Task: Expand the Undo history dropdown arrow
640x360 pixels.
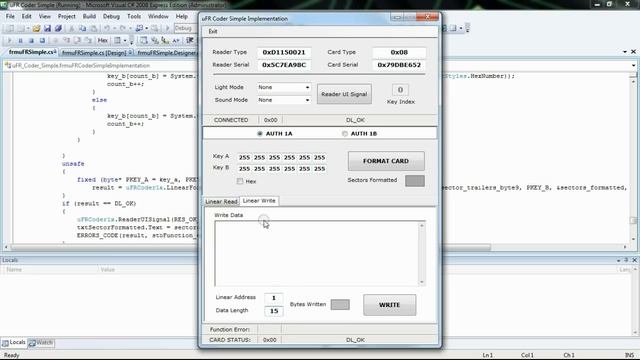Action: [115, 28]
